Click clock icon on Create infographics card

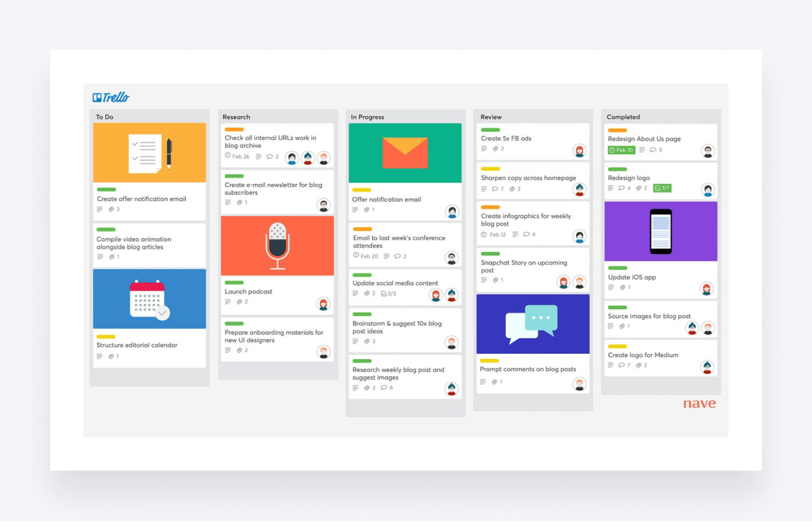pyautogui.click(x=484, y=235)
